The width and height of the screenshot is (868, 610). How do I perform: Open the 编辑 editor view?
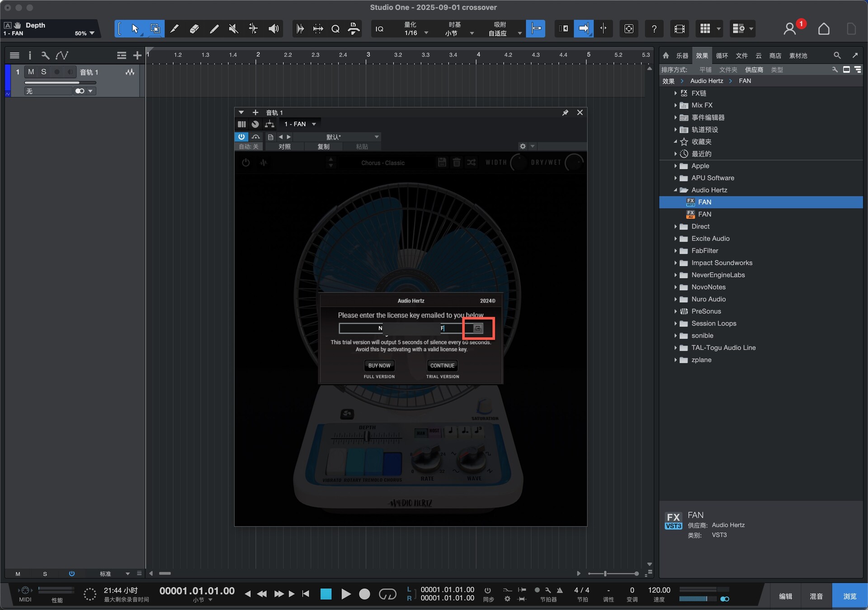[785, 596]
